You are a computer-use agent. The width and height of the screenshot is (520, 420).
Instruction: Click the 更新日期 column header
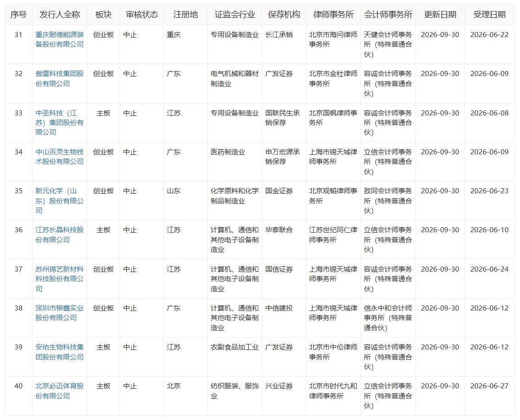(440, 15)
